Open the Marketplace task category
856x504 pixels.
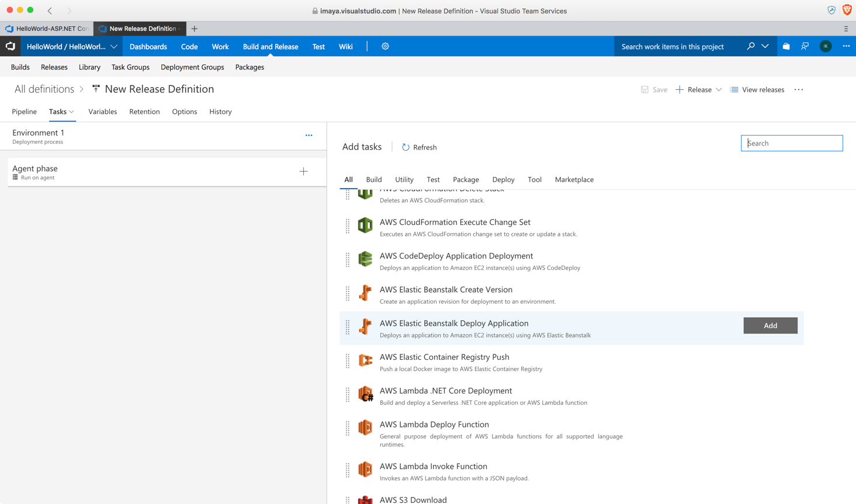coord(574,179)
